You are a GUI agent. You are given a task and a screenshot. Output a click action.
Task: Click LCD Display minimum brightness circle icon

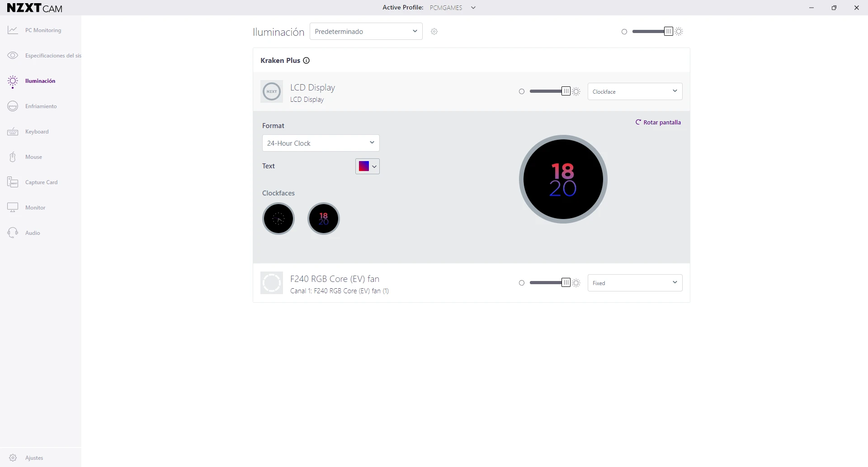[522, 91]
